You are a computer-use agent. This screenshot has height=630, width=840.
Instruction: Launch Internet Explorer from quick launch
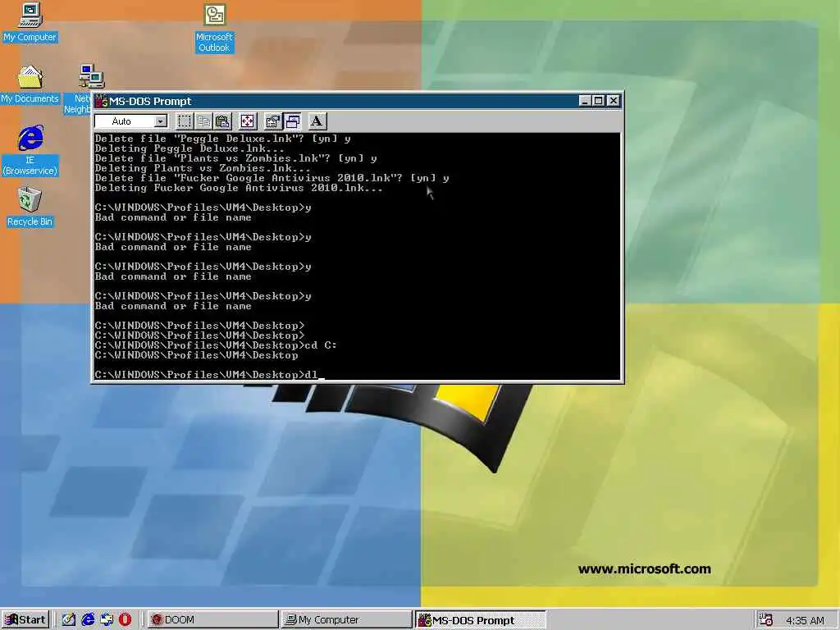88,620
